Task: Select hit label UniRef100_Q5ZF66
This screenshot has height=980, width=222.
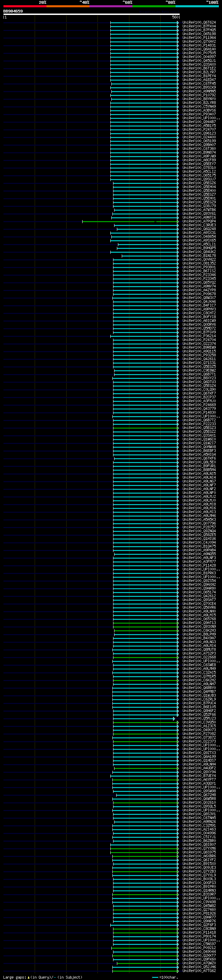Action: point(199,714)
